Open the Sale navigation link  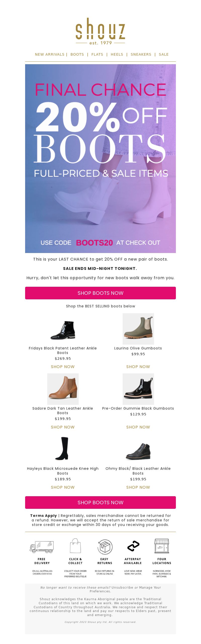click(x=164, y=54)
